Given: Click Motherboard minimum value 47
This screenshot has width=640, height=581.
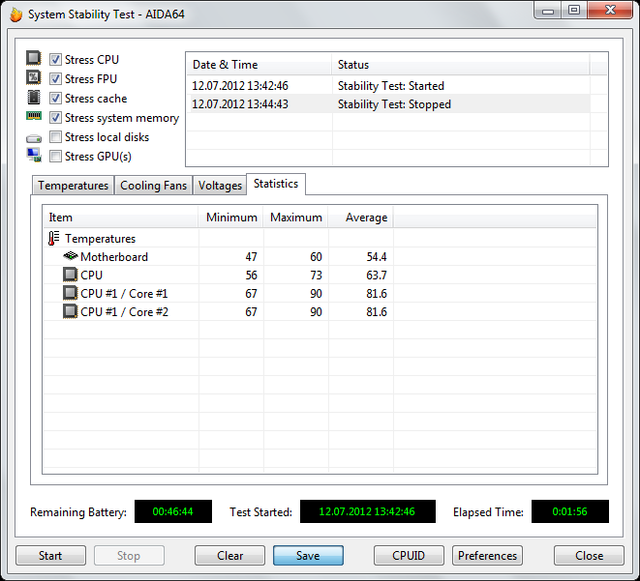Looking at the screenshot, I should pos(251,257).
